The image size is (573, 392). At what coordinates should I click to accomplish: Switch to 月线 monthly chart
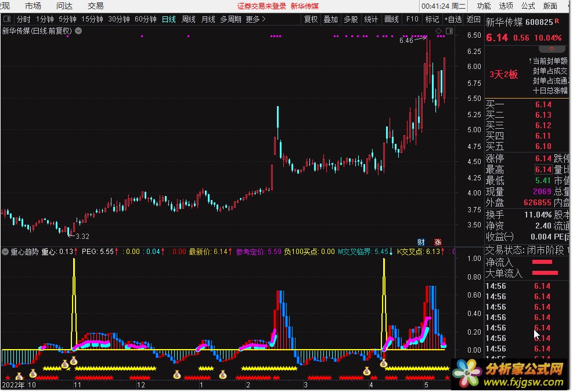pyautogui.click(x=208, y=19)
